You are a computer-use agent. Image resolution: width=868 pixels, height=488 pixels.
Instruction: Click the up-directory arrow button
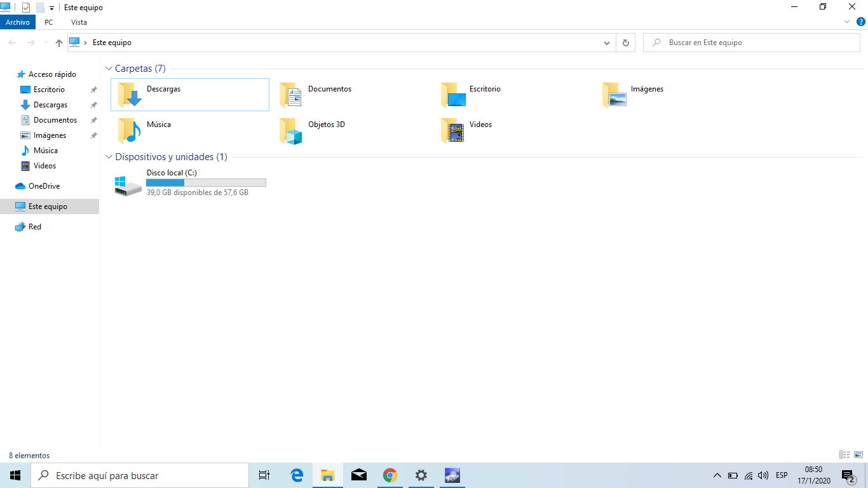(59, 43)
